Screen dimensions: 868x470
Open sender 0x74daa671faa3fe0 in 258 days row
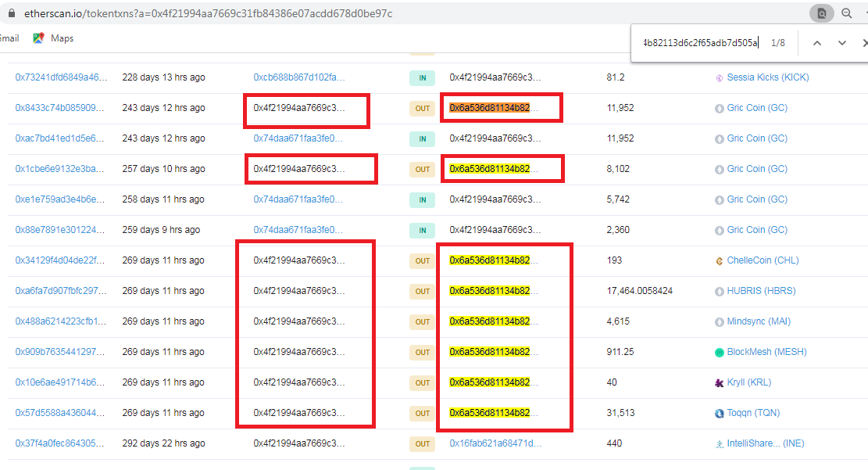(298, 199)
